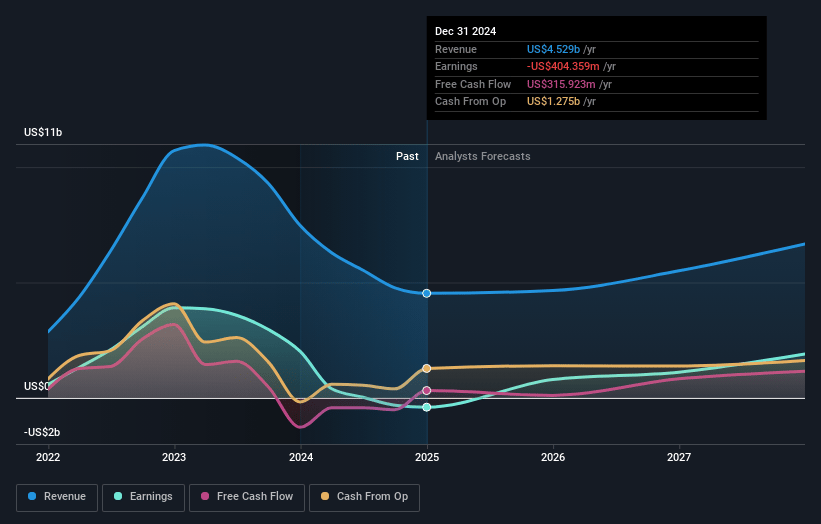The image size is (821, 524).
Task: Click the Earnings row label in tooltip
Action: click(456, 66)
